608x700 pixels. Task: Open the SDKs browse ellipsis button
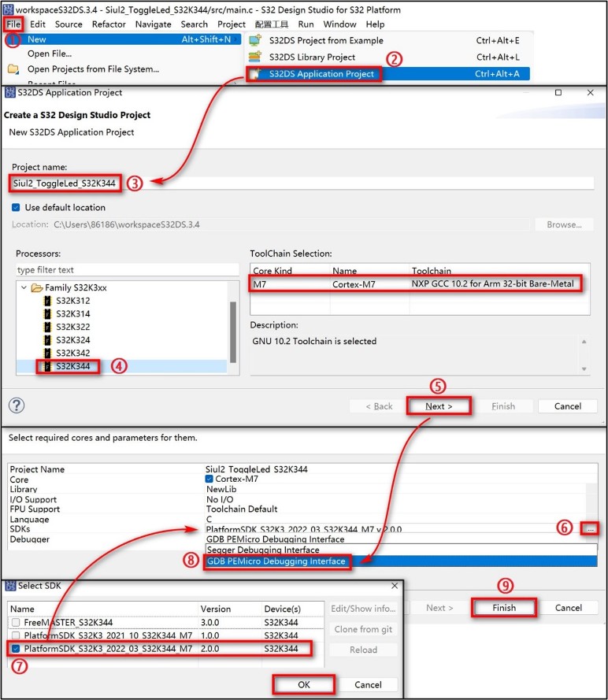pos(590,529)
